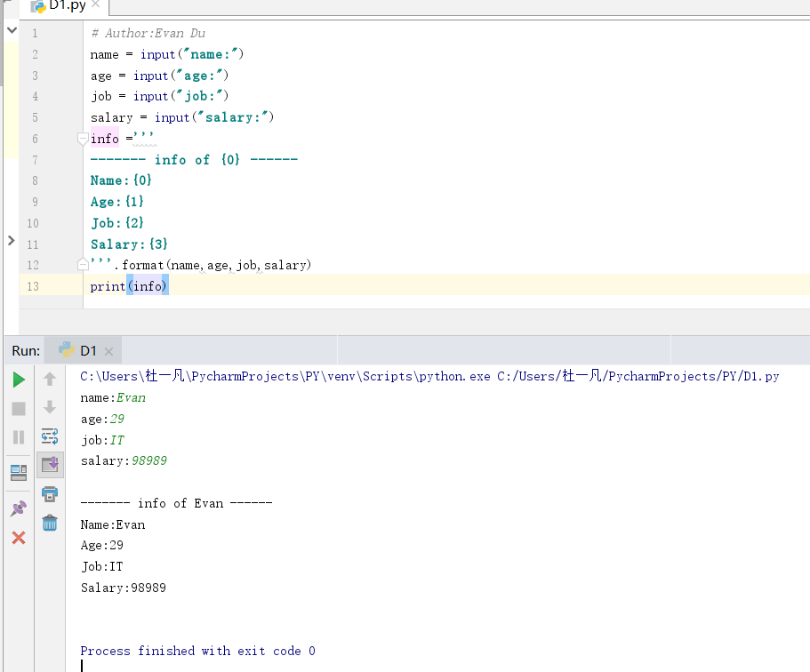Expand the right chevron beside line 11
810x672 pixels.
point(11,240)
